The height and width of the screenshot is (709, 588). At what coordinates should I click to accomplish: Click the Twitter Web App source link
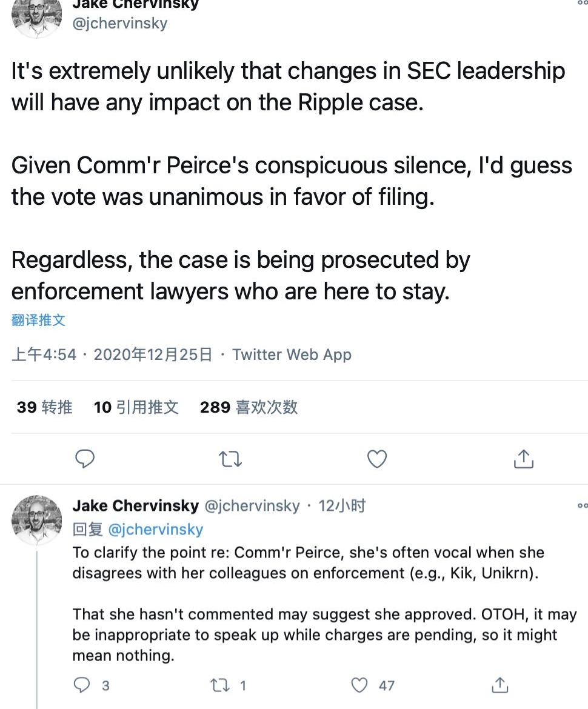[292, 354]
